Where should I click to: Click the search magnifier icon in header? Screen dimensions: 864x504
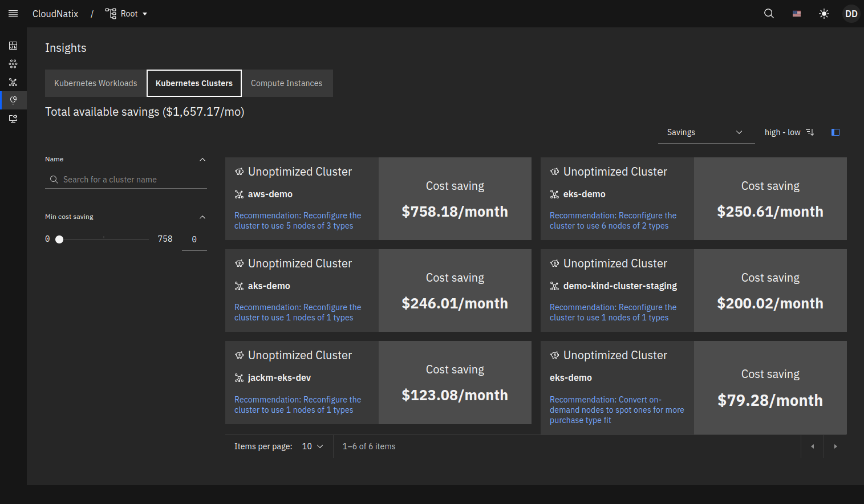pos(769,14)
